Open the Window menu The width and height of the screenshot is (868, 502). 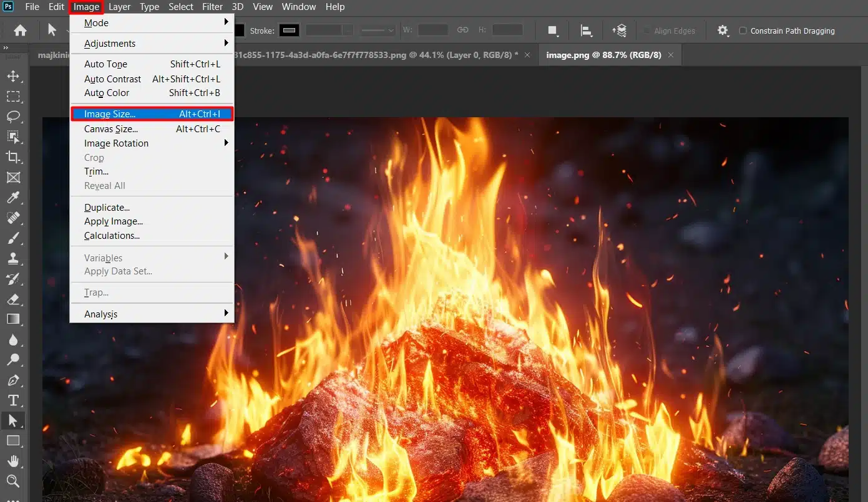(299, 7)
